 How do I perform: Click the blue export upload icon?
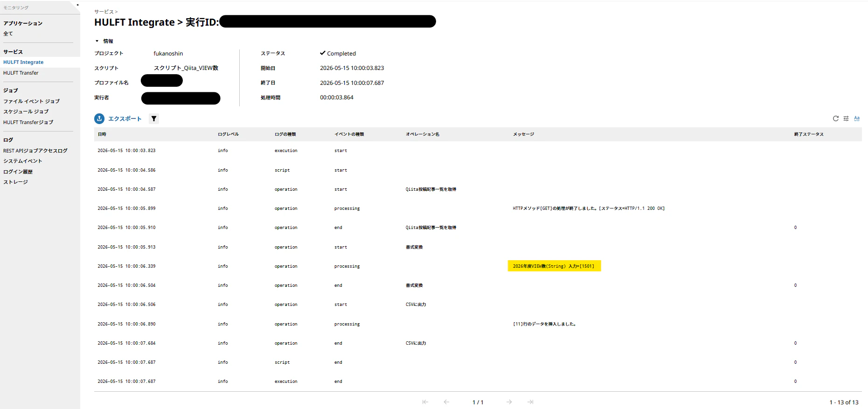(x=99, y=118)
